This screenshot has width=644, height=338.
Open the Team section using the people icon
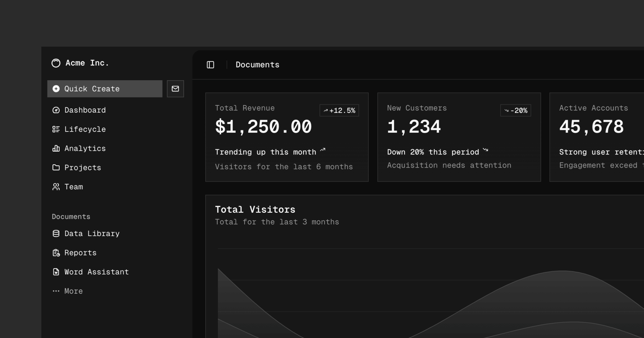pyautogui.click(x=56, y=187)
